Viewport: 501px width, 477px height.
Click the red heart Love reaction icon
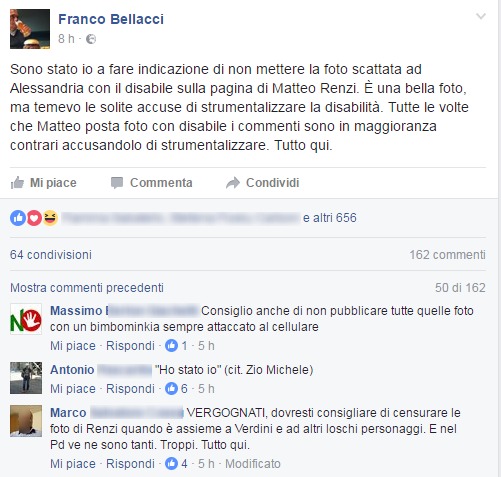click(34, 218)
